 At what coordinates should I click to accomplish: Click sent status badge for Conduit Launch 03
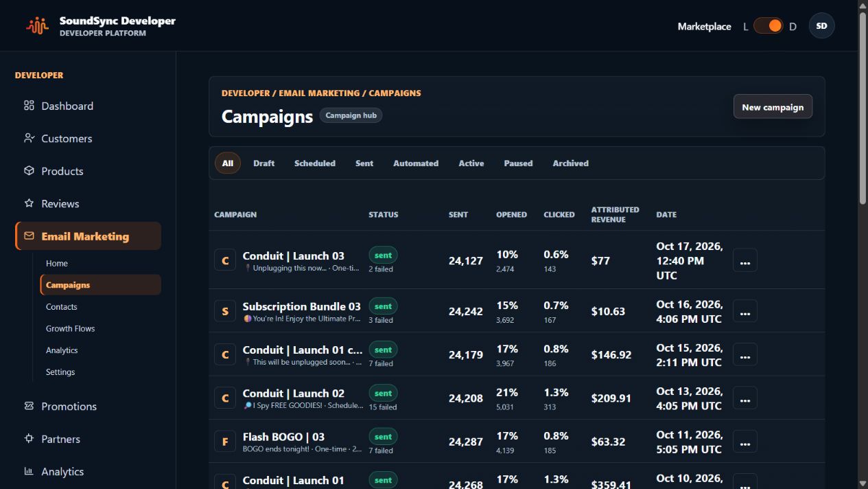383,255
